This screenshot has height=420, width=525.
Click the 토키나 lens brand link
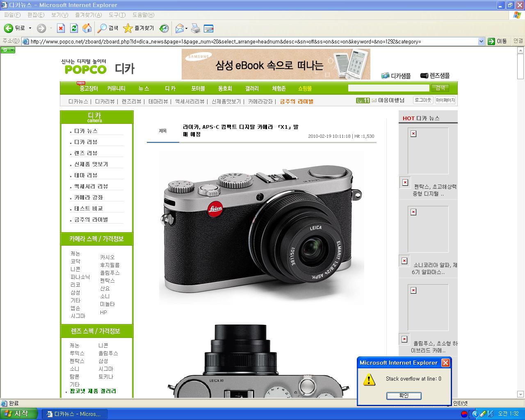[106, 377]
